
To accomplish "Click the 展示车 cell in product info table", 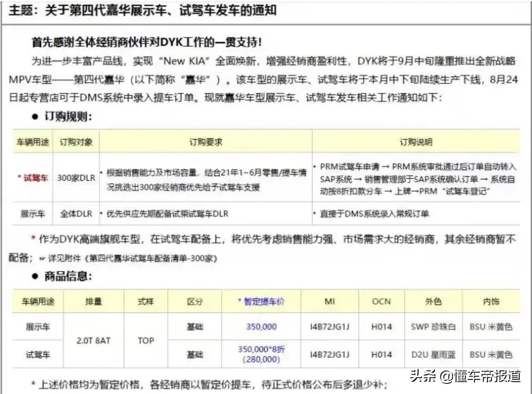I will click(38, 327).
